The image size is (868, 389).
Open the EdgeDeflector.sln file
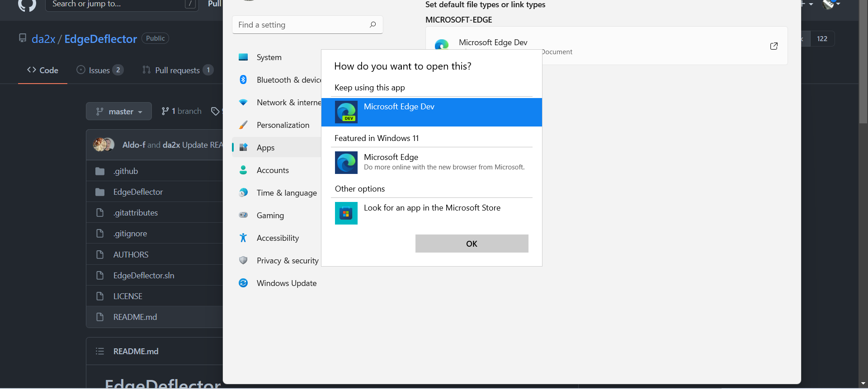coord(144,276)
